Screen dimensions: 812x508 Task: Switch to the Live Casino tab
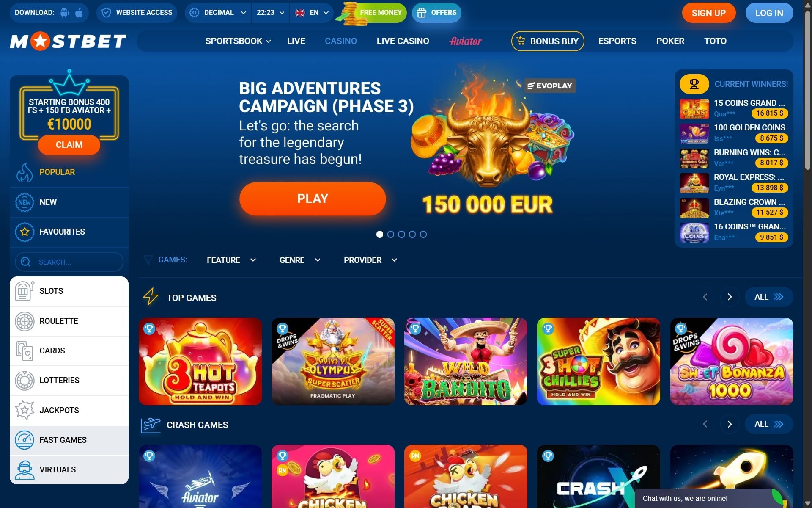[403, 41]
